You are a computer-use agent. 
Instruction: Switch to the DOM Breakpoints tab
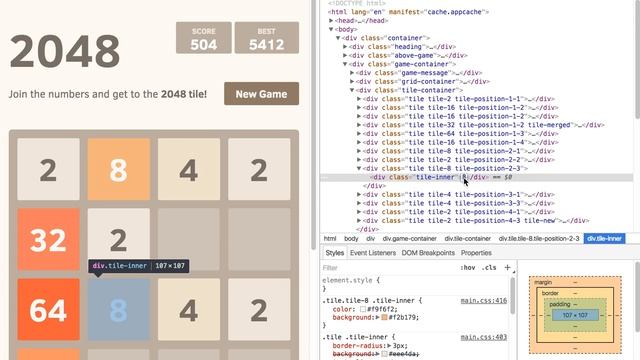click(428, 253)
